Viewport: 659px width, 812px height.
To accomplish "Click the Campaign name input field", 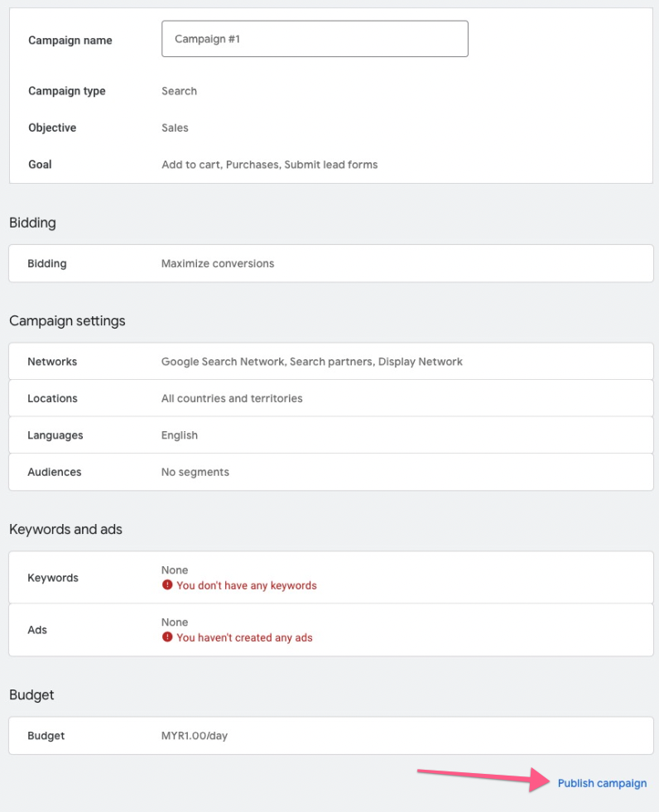I will click(x=315, y=39).
